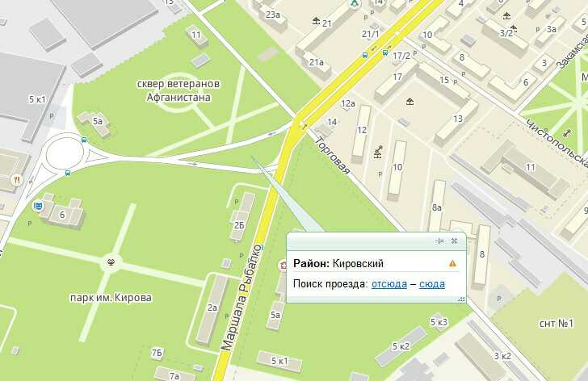Select the Торговая street label
This screenshot has height=381, width=588.
pyautogui.click(x=332, y=156)
